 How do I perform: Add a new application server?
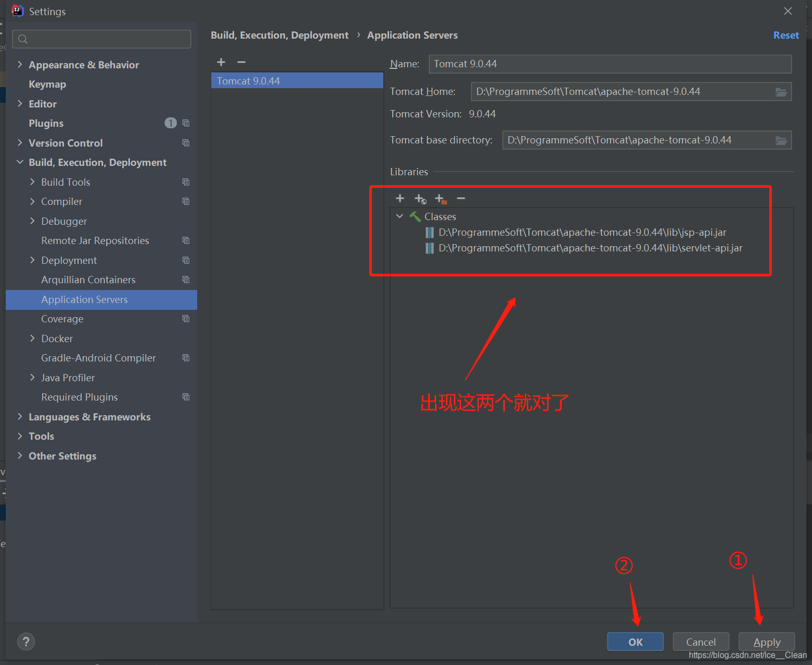coord(221,62)
